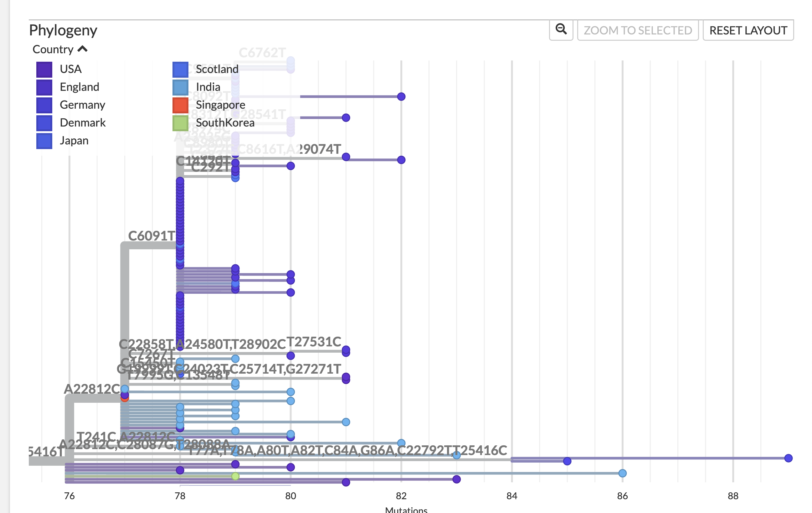Viewport: 812px width, 513px height.
Task: Open the search tool via magnifier icon
Action: [x=561, y=30]
